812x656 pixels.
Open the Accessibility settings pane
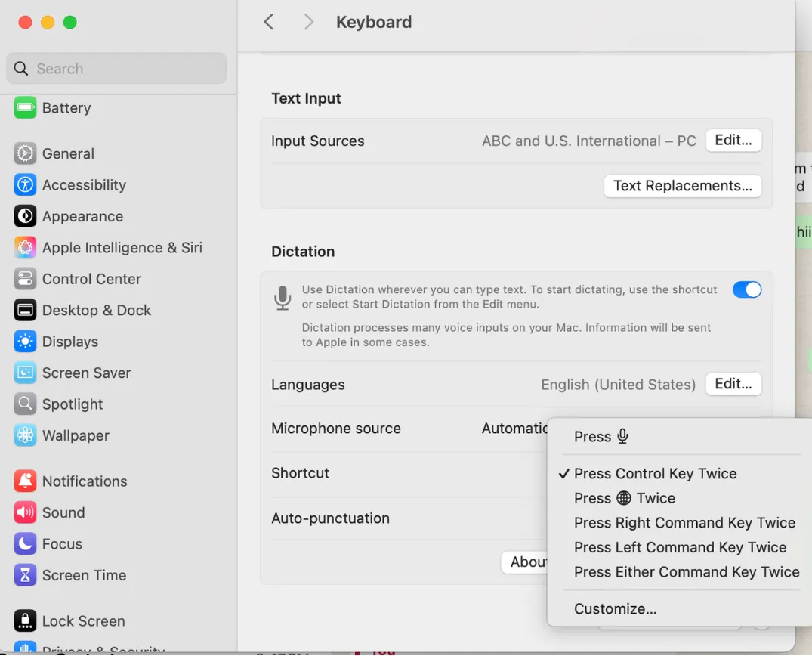[84, 185]
